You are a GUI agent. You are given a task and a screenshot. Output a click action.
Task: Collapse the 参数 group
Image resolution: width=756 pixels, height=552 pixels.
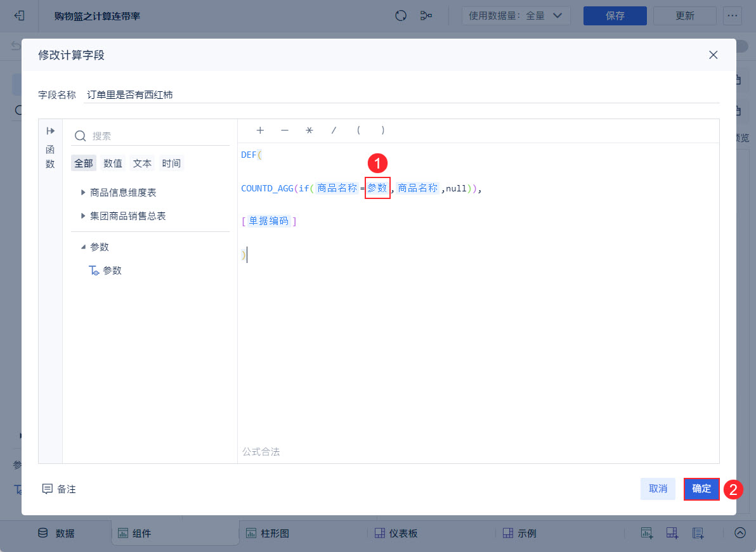click(x=83, y=247)
